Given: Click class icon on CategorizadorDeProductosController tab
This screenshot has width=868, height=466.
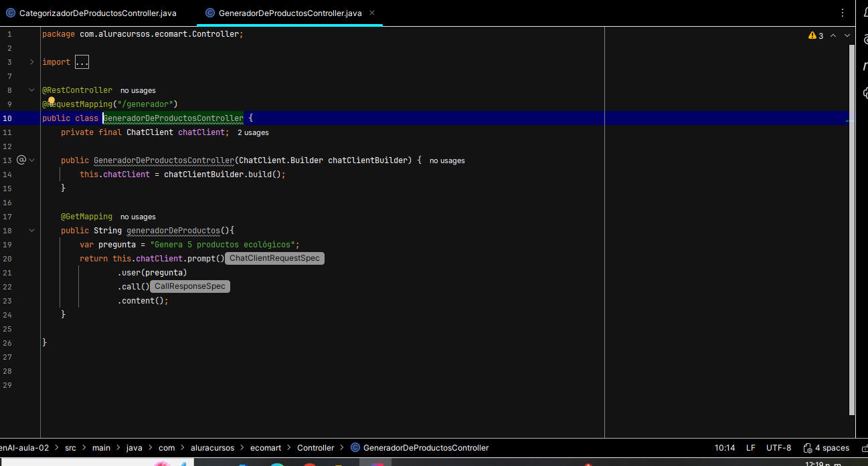Looking at the screenshot, I should coord(11,13).
